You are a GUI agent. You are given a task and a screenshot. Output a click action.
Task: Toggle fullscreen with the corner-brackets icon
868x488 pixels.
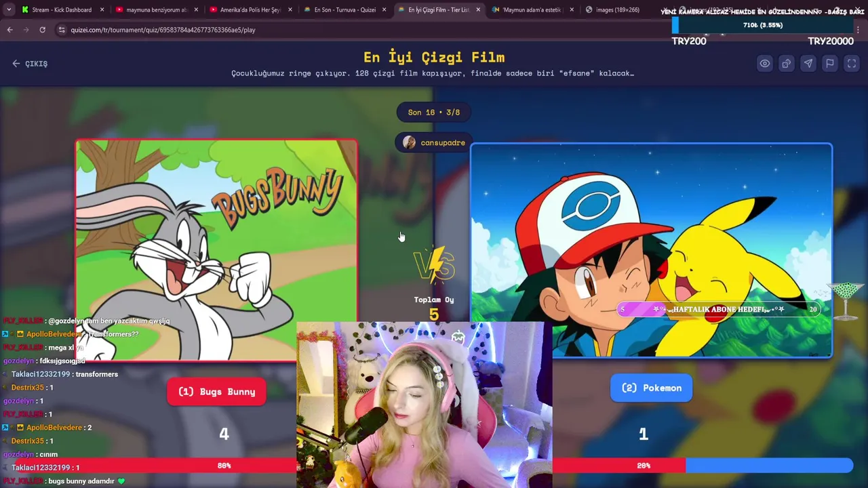tap(852, 63)
